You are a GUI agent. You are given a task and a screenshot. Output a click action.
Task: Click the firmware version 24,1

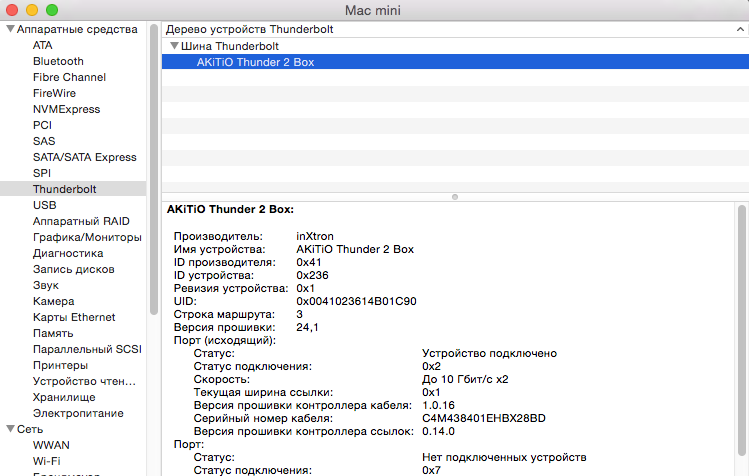click(x=307, y=327)
